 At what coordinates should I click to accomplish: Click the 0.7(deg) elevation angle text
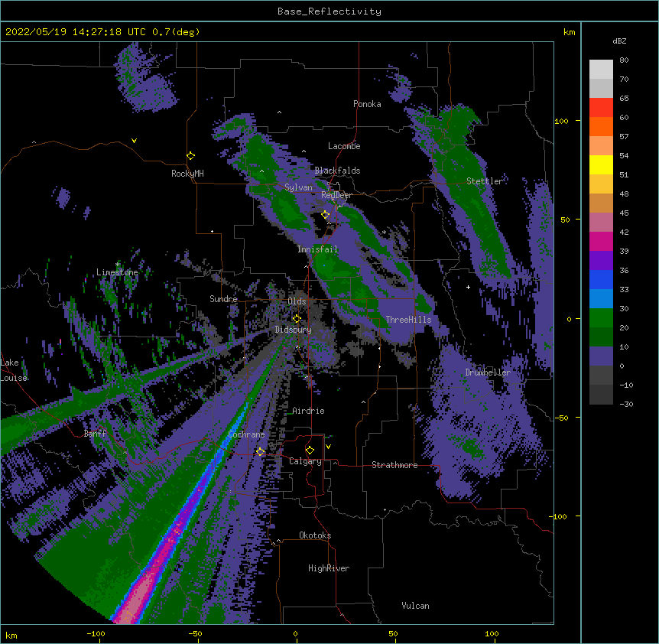pos(176,32)
